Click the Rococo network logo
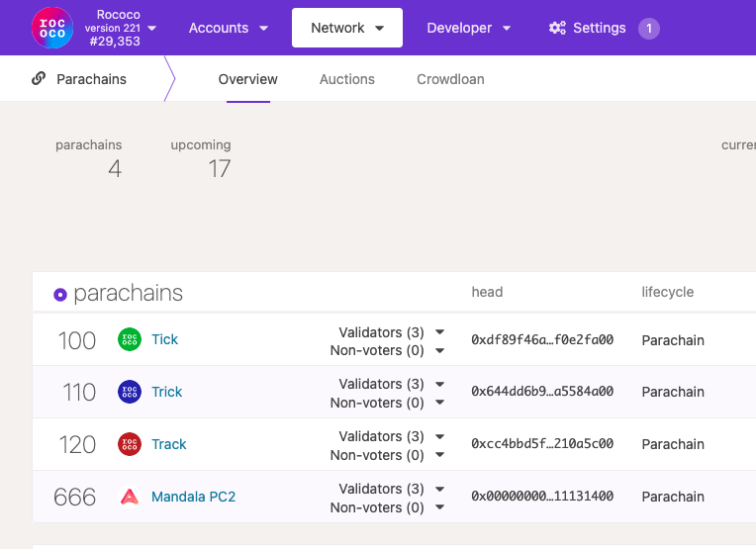The height and width of the screenshot is (549, 756). [52, 28]
